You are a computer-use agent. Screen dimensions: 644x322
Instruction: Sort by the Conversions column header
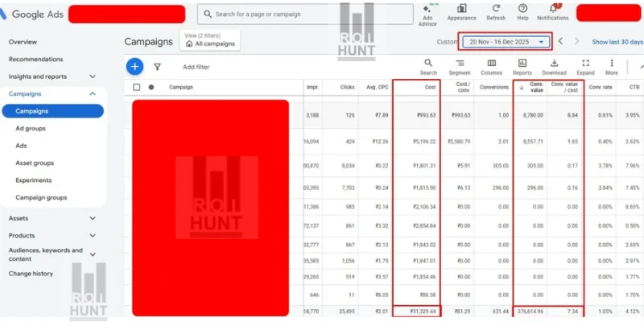point(494,87)
